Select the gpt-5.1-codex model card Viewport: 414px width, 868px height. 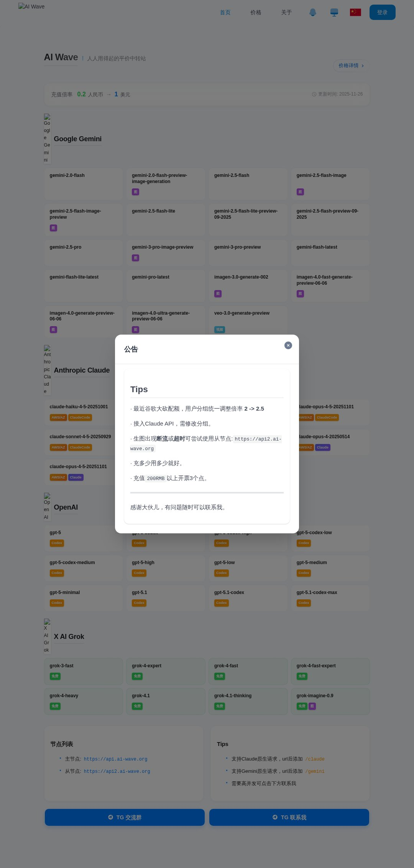tap(248, 598)
